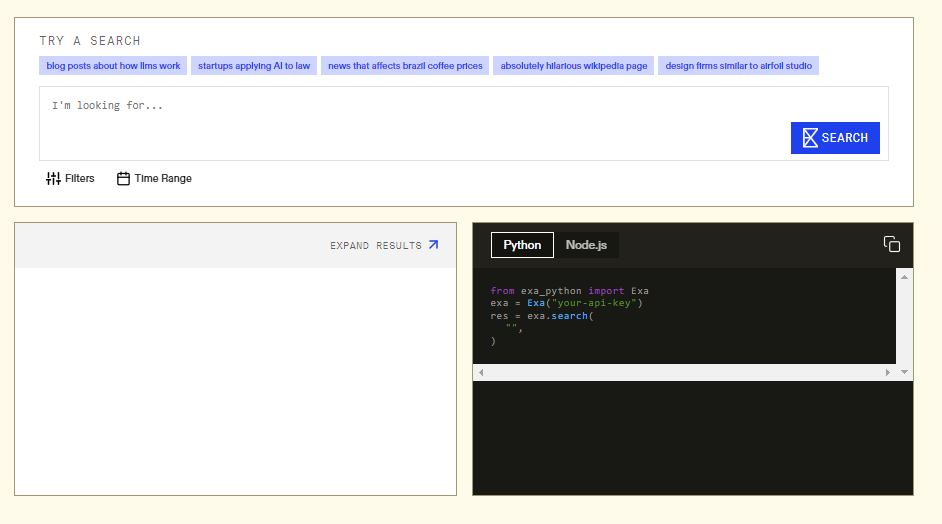The width and height of the screenshot is (942, 524).
Task: Click the 'res = exa.search(' code line
Action: point(541,315)
